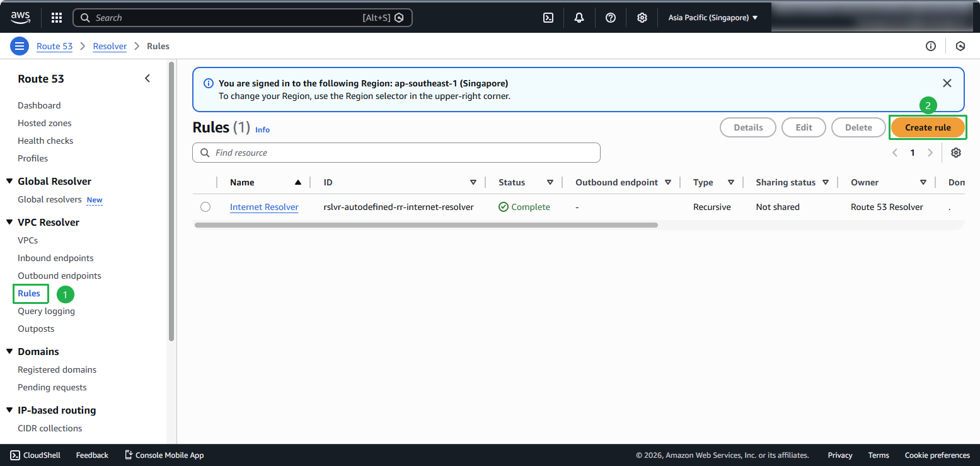Click the info circle icon below top bar
The height and width of the screenshot is (466, 980).
[x=930, y=46]
